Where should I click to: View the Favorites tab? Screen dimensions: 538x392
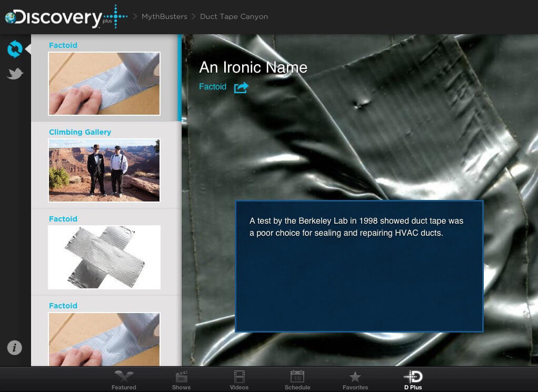pos(355,380)
